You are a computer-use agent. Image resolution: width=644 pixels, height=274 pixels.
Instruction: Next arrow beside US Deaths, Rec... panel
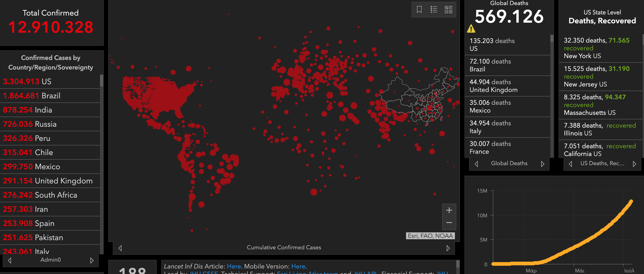(634, 164)
